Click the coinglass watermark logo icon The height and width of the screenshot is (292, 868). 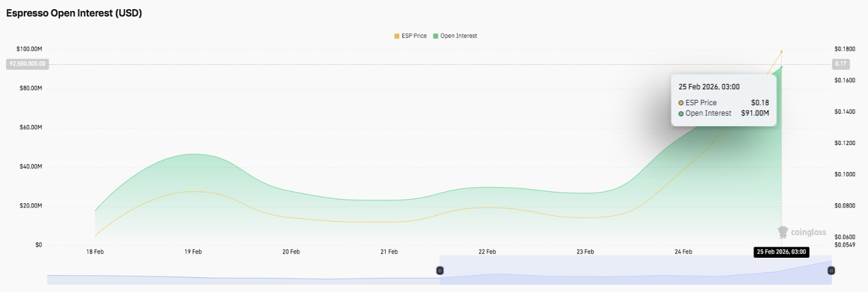click(782, 233)
